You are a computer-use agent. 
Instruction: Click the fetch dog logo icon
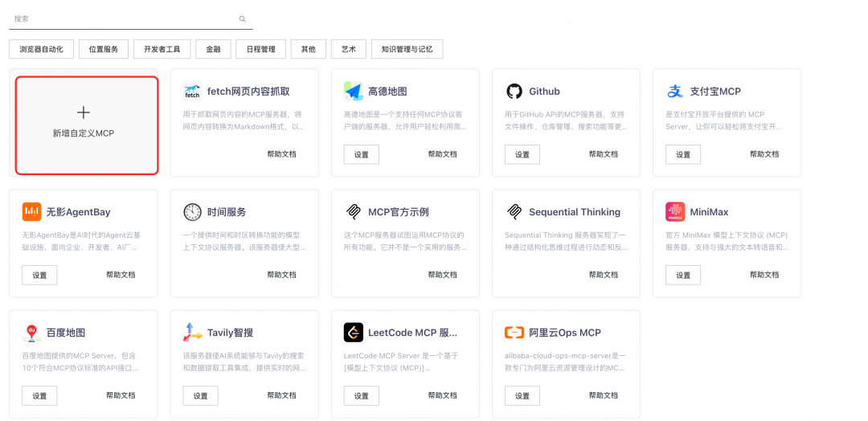pos(193,92)
